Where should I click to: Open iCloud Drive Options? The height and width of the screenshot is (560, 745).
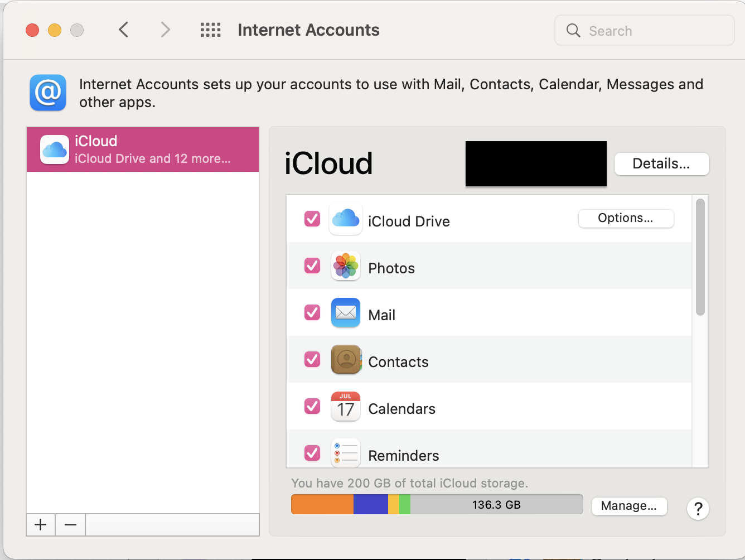tap(626, 218)
